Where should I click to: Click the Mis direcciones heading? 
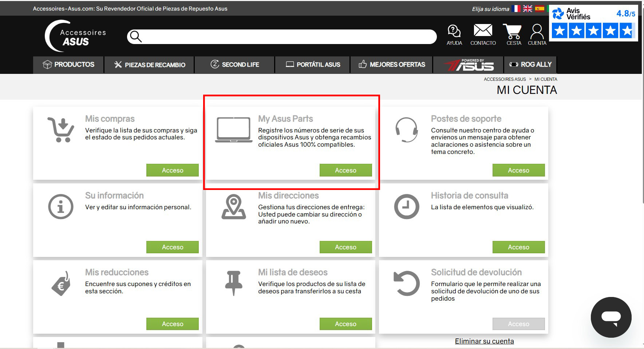coord(288,195)
